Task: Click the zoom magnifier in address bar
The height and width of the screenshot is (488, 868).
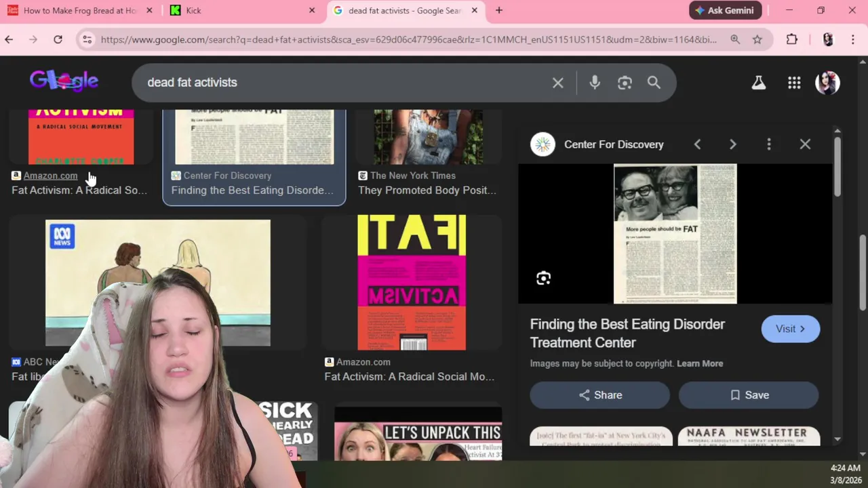Action: [735, 39]
